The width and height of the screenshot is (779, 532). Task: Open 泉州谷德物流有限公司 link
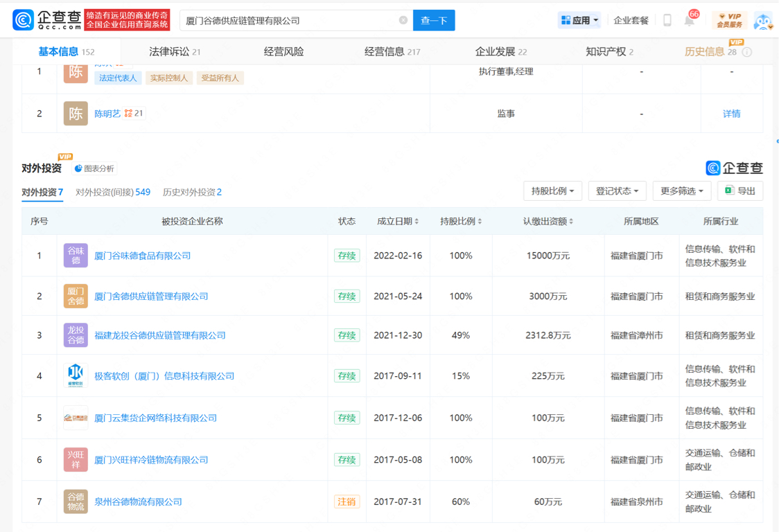(x=138, y=502)
